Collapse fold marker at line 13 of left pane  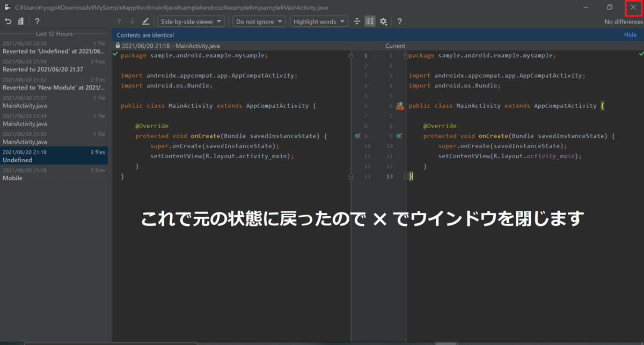pyautogui.click(x=350, y=176)
